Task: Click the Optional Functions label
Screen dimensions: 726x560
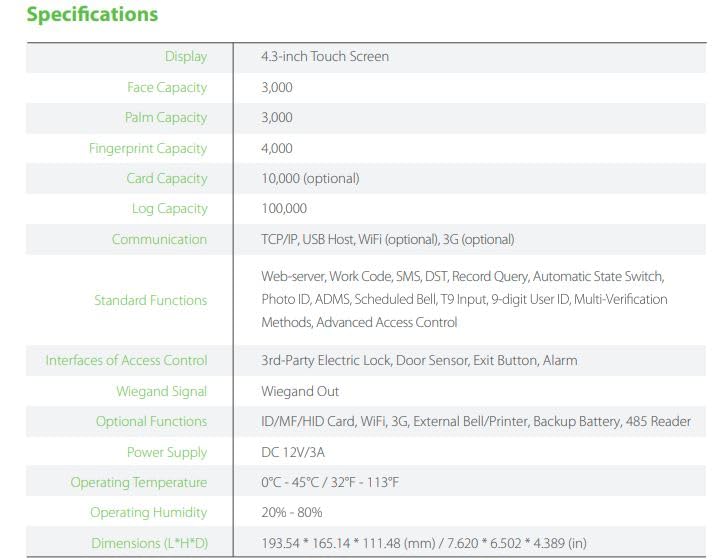Action: [151, 422]
